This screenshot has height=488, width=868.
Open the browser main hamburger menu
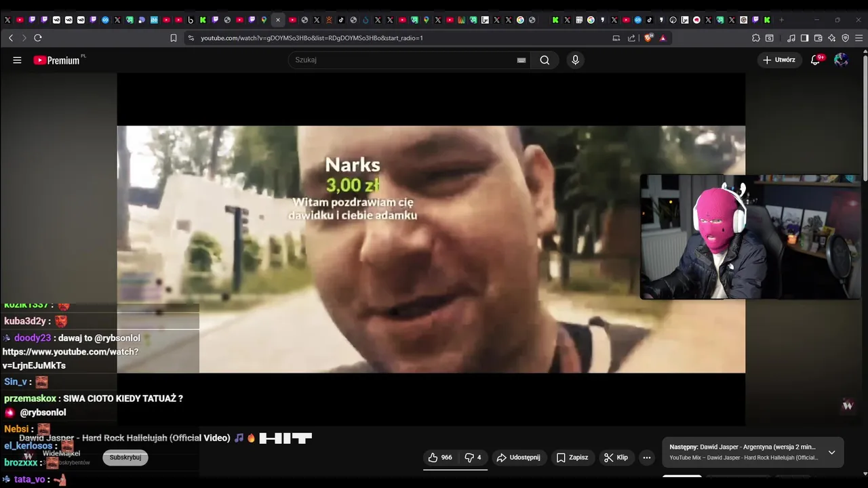(859, 38)
